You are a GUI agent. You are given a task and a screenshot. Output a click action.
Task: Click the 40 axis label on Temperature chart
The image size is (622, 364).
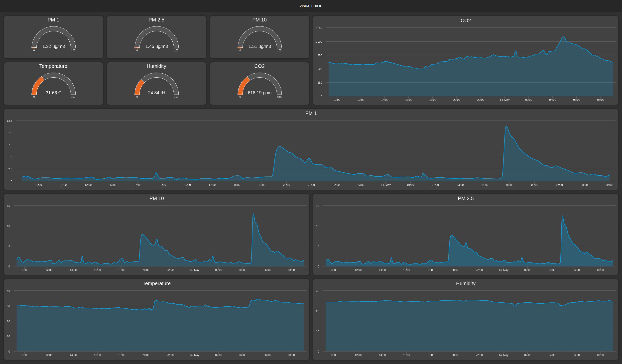pos(8,291)
